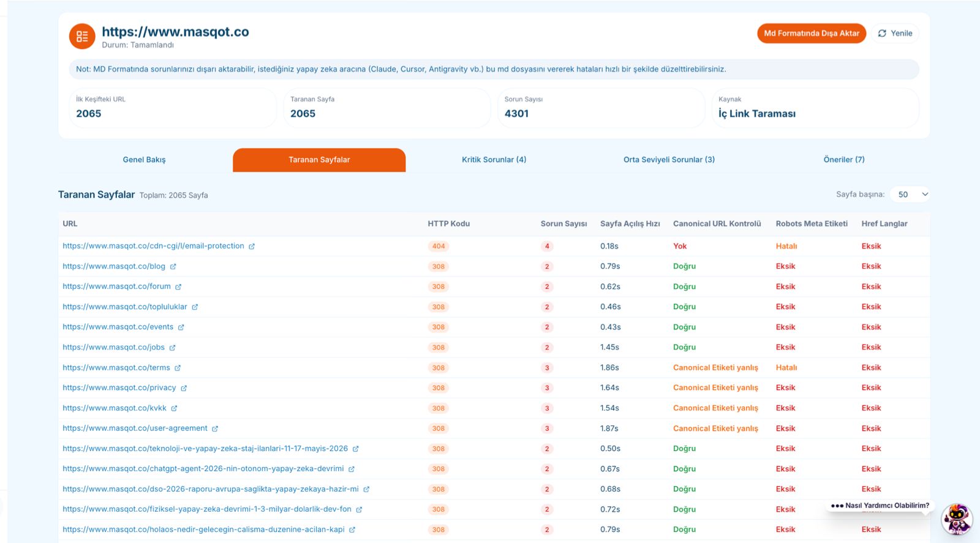Open external link icon next to /terms URL
The height and width of the screenshot is (543, 980).
point(178,367)
